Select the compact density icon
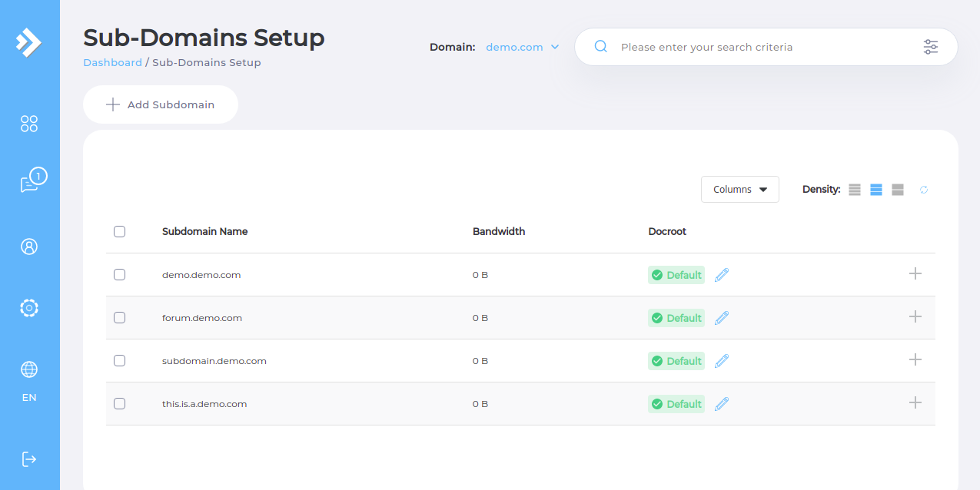The height and width of the screenshot is (490, 980). pyautogui.click(x=855, y=190)
